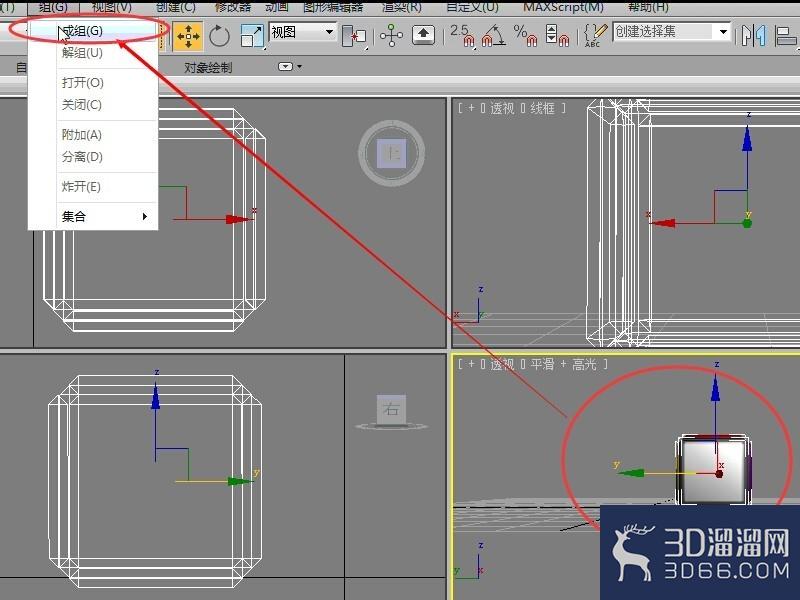This screenshot has width=800, height=600.
Task: Choose 成组(G) from the Group menu
Action: tap(93, 31)
